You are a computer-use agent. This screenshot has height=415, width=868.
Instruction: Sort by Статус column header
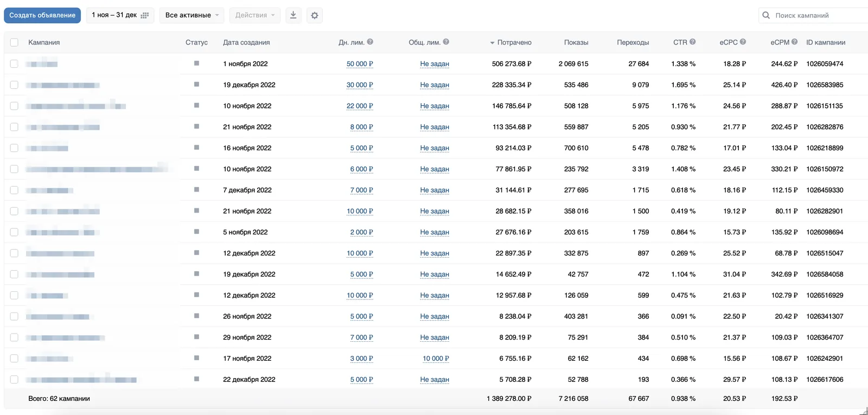pos(196,42)
